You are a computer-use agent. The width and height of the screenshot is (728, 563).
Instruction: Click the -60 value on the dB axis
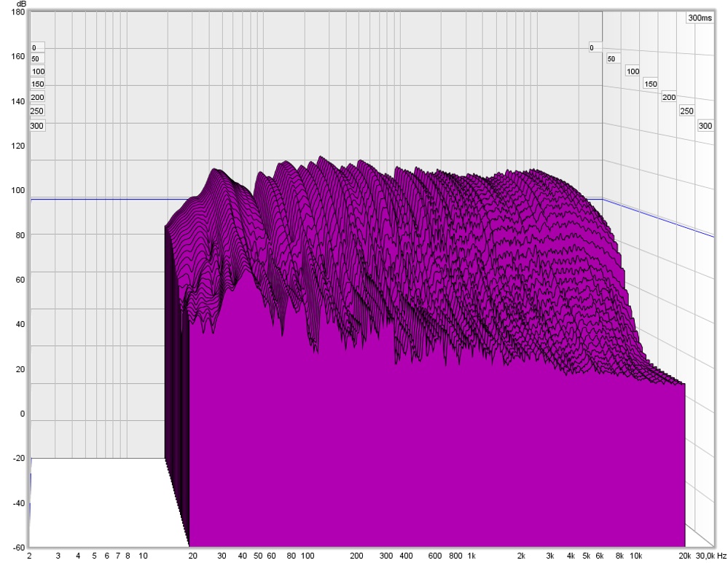18,548
